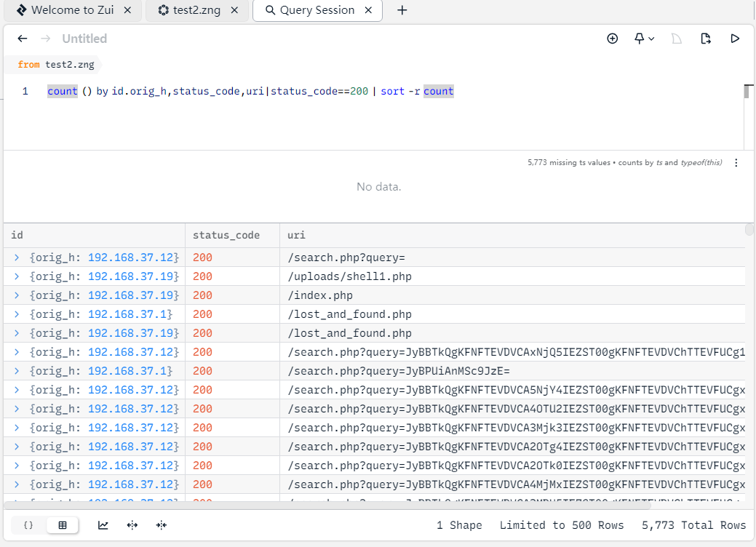Open the three-dot histogram options menu
Image resolution: width=756 pixels, height=547 pixels.
(736, 163)
